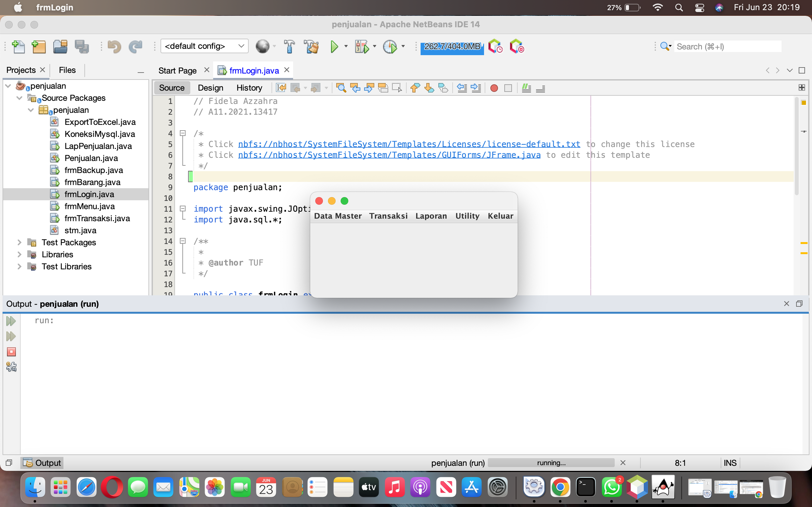The height and width of the screenshot is (507, 812).
Task: Select frmBarang.java in the Projects tree
Action: coord(93,182)
